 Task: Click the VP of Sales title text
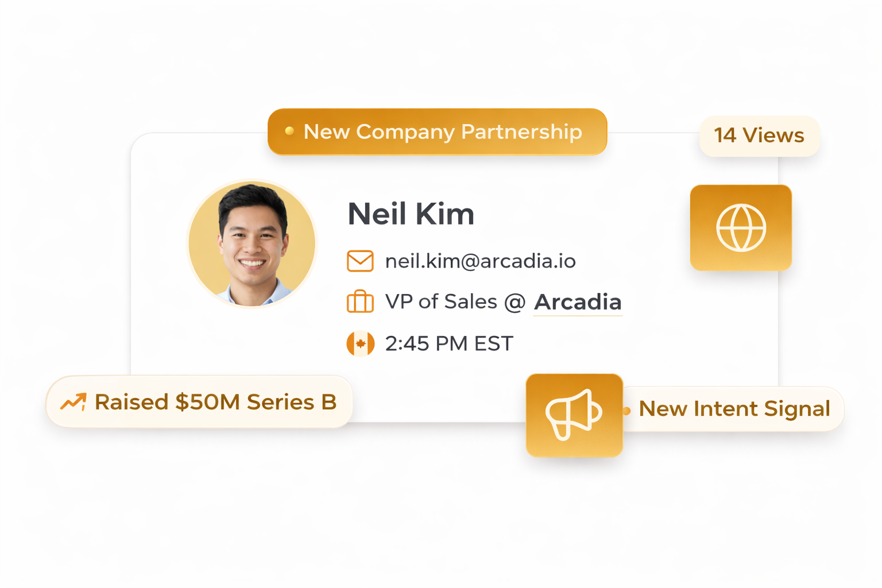coord(440,301)
